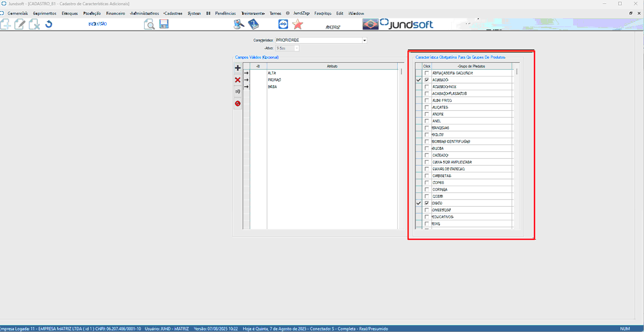Uncheck the DISCO product group checkbox
The height and width of the screenshot is (332, 644).
[427, 203]
